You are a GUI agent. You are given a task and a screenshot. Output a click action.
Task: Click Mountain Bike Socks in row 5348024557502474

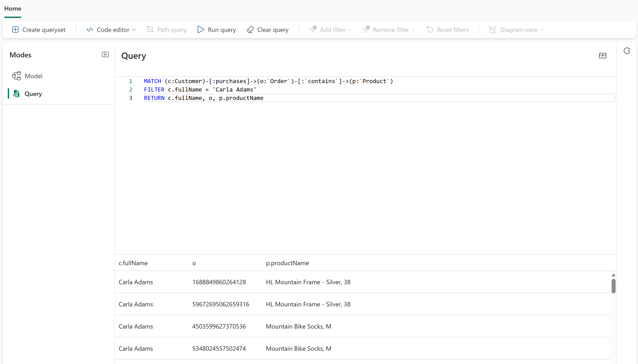pos(299,348)
